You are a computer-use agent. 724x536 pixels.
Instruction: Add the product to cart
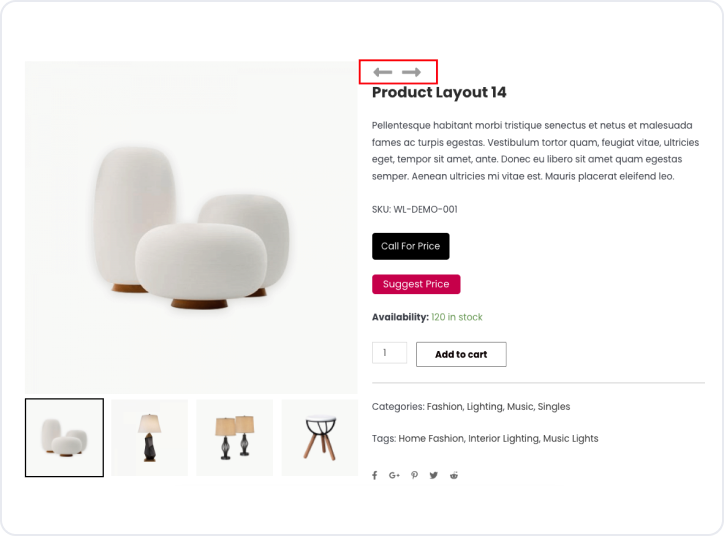click(461, 354)
